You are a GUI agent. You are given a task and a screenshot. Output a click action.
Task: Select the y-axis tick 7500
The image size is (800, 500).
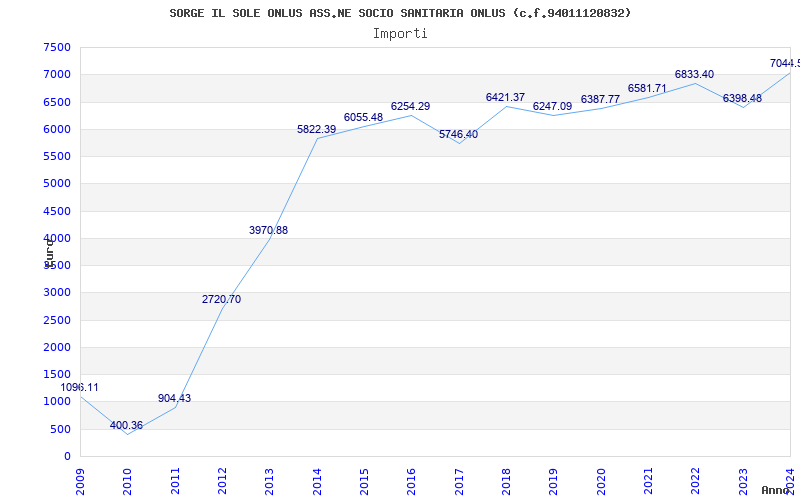(x=57, y=47)
